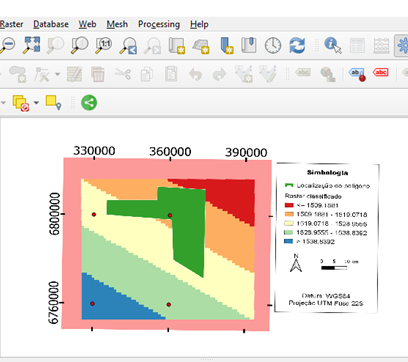408x362 pixels.
Task: Click the Zoom Full extent icon
Action: (x=31, y=45)
